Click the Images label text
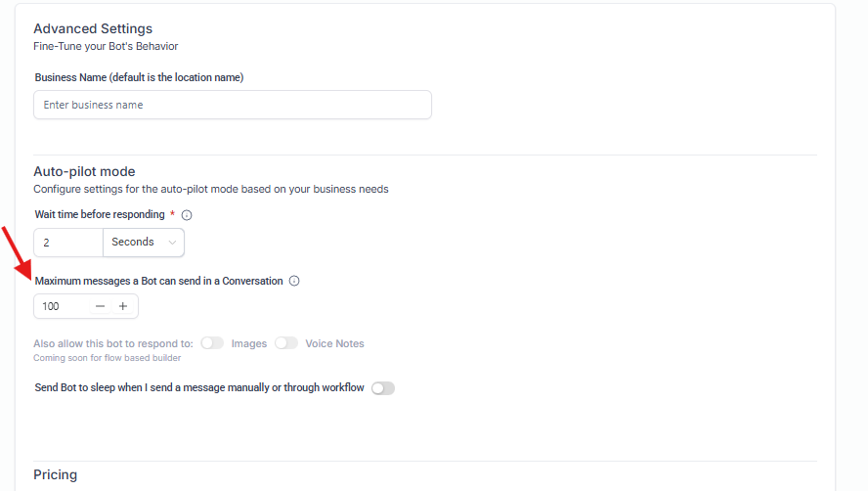868x491 pixels. pyautogui.click(x=249, y=343)
